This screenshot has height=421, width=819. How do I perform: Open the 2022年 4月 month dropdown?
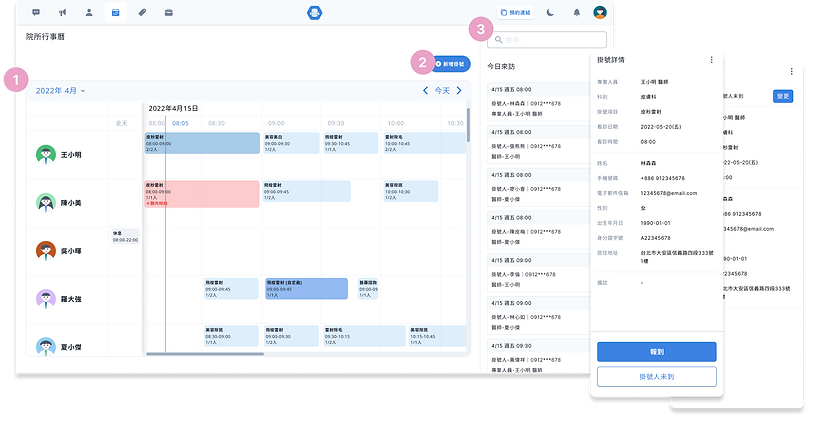tap(60, 91)
